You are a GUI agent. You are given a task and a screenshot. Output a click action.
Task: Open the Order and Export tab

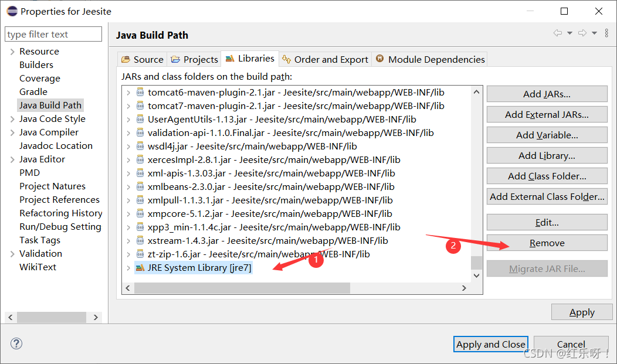click(x=326, y=59)
